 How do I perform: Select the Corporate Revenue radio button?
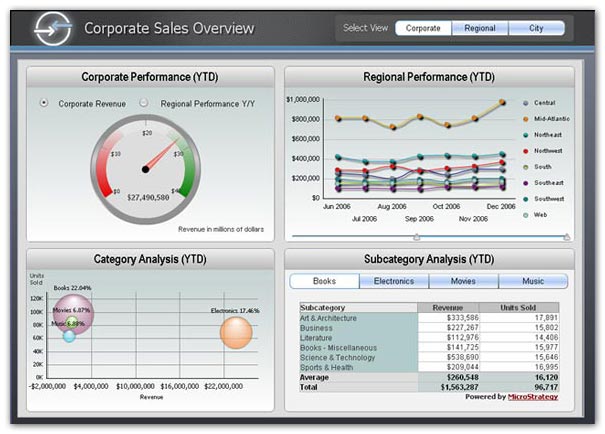pos(44,103)
